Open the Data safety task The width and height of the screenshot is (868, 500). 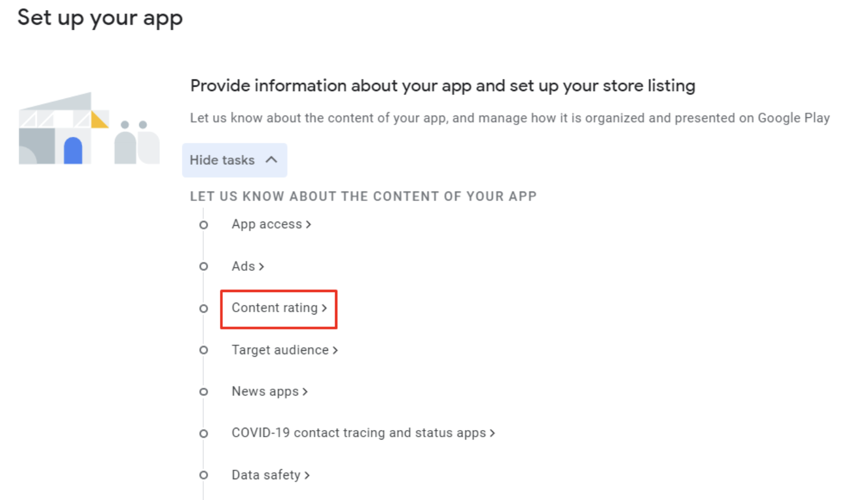click(x=267, y=475)
